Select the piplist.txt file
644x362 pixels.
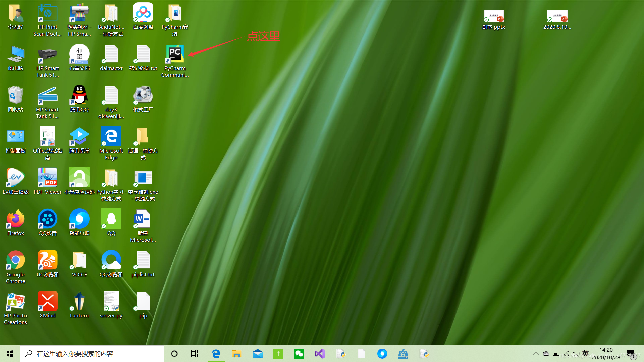[143, 264]
